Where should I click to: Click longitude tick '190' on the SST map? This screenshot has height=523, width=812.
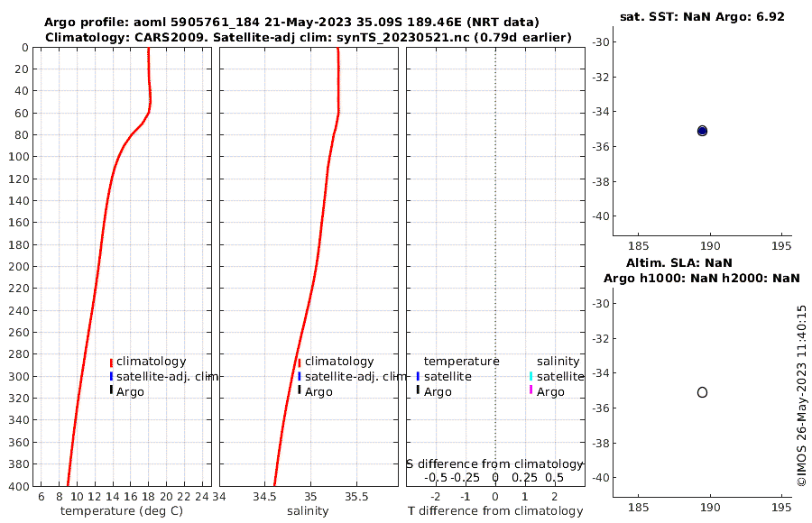pyautogui.click(x=709, y=246)
